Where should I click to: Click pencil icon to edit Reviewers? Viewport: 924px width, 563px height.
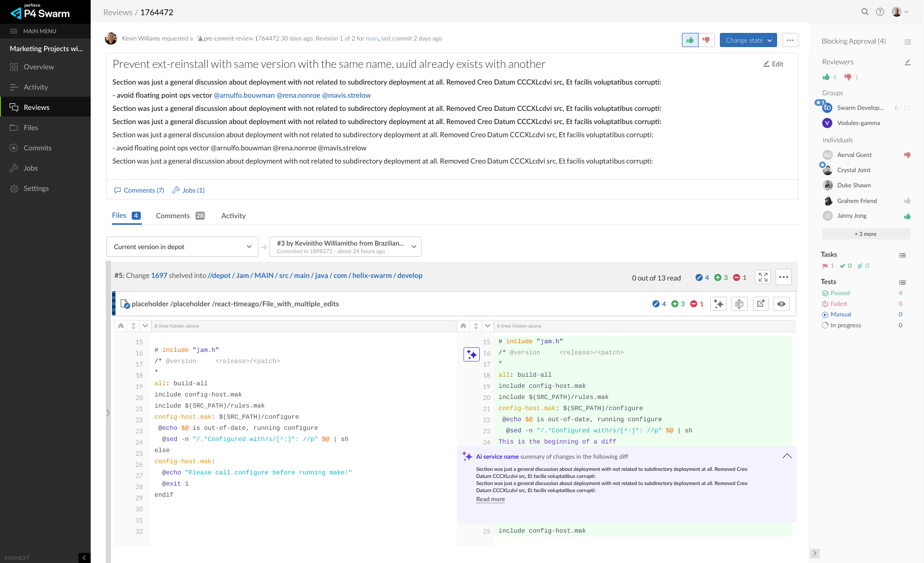(x=907, y=62)
